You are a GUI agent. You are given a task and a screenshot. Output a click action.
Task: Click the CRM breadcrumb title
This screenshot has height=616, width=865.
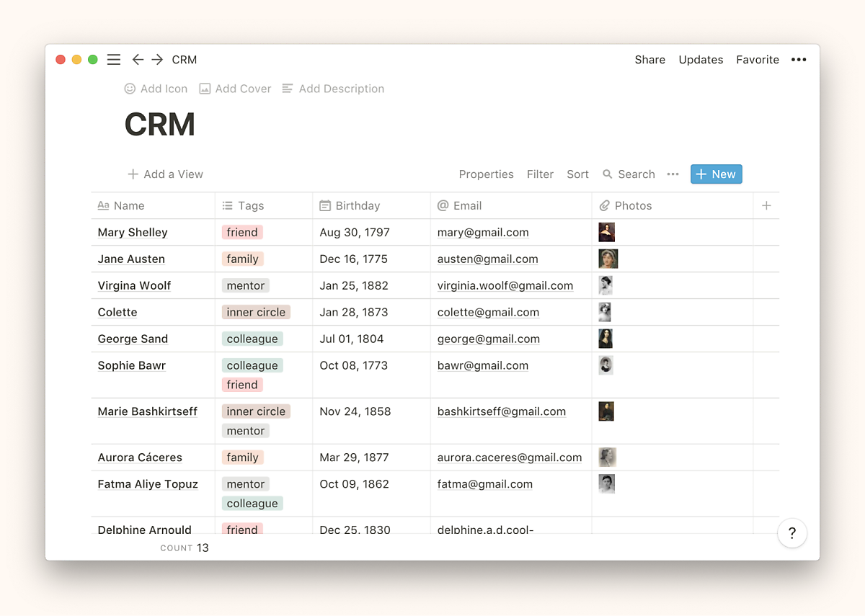[185, 60]
